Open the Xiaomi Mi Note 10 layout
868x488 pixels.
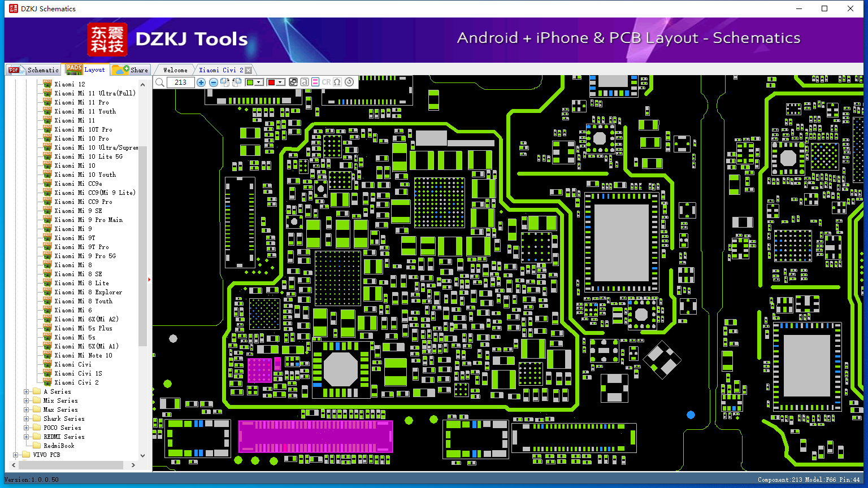(83, 355)
